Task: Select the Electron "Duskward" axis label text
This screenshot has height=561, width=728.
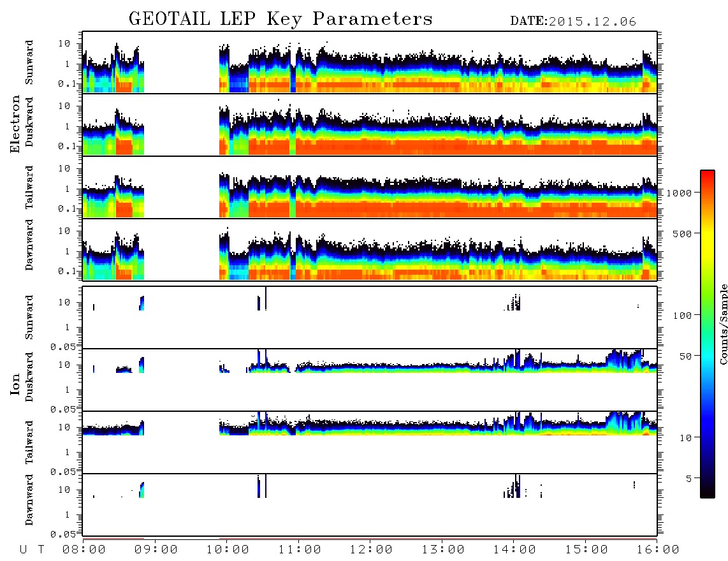Action: coord(29,122)
